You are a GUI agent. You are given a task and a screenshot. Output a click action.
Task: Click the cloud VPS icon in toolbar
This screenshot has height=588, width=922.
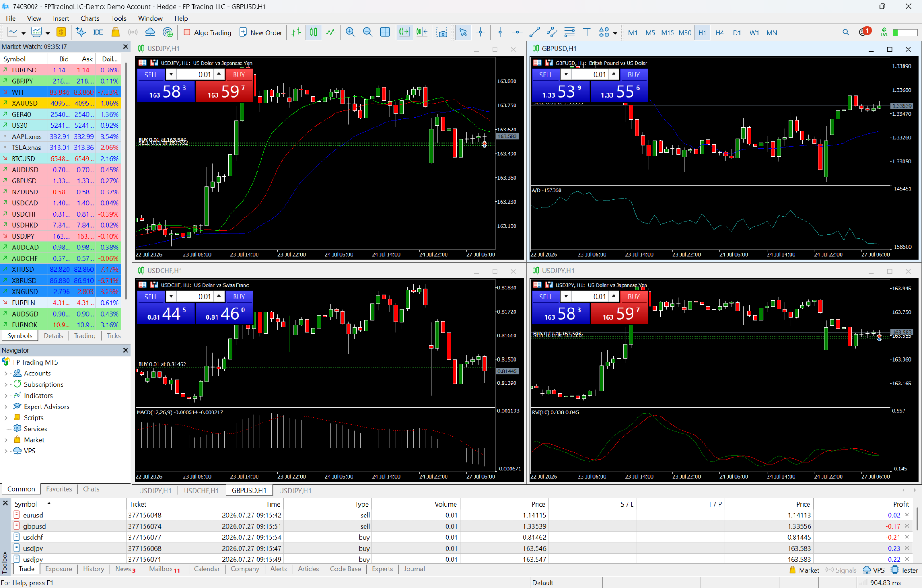tap(150, 32)
